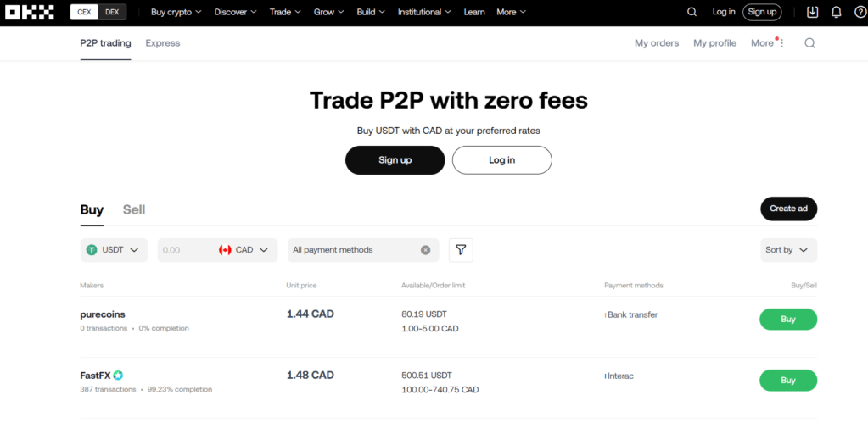Screen dimensions: 868x423
Task: Expand the USDT crypto dropdown
Action: click(x=115, y=250)
